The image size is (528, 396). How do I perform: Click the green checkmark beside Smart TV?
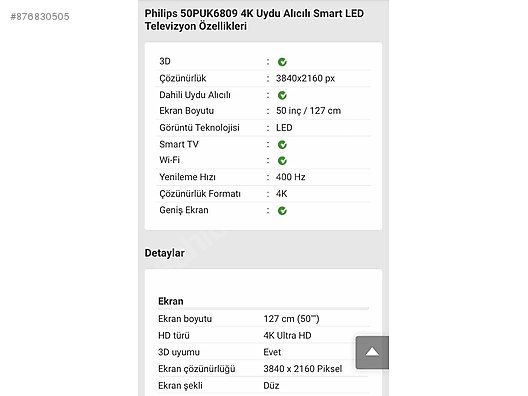pyautogui.click(x=282, y=145)
